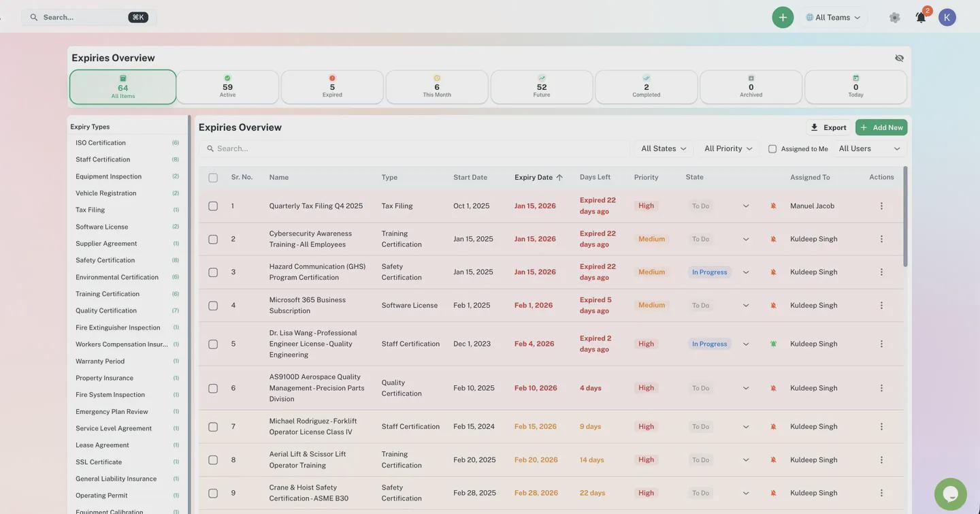The height and width of the screenshot is (514, 980).
Task: Open actions menu for Quarterly Tax Filing
Action: click(x=881, y=206)
